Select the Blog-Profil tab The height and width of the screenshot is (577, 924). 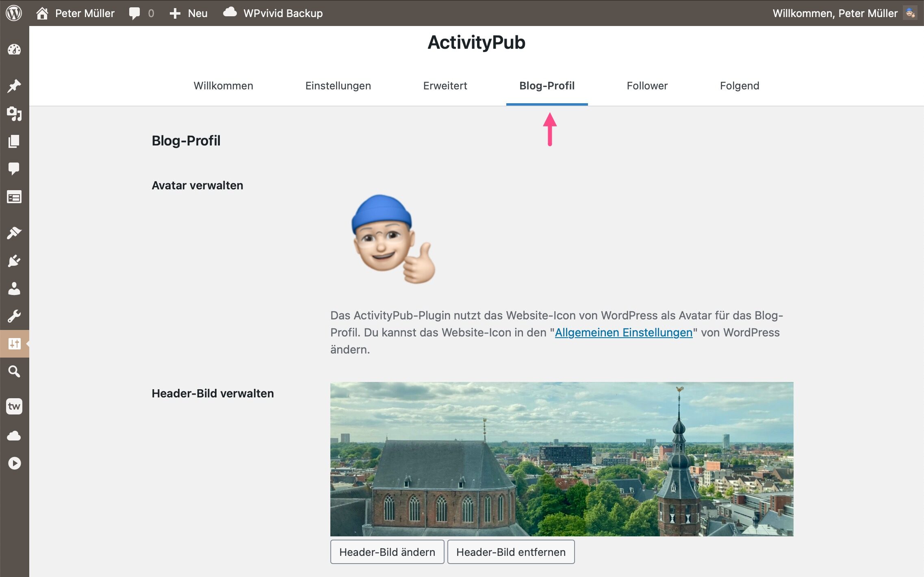click(x=547, y=86)
